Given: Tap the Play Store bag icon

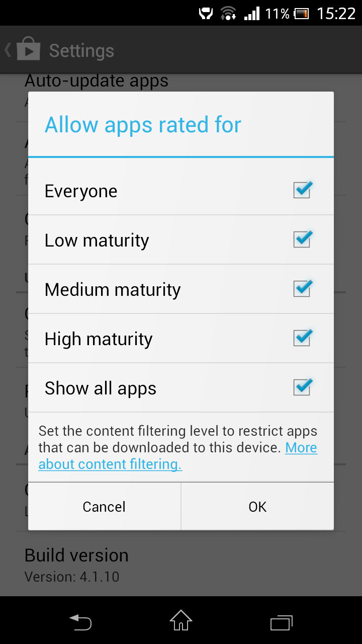Looking at the screenshot, I should click(x=28, y=50).
